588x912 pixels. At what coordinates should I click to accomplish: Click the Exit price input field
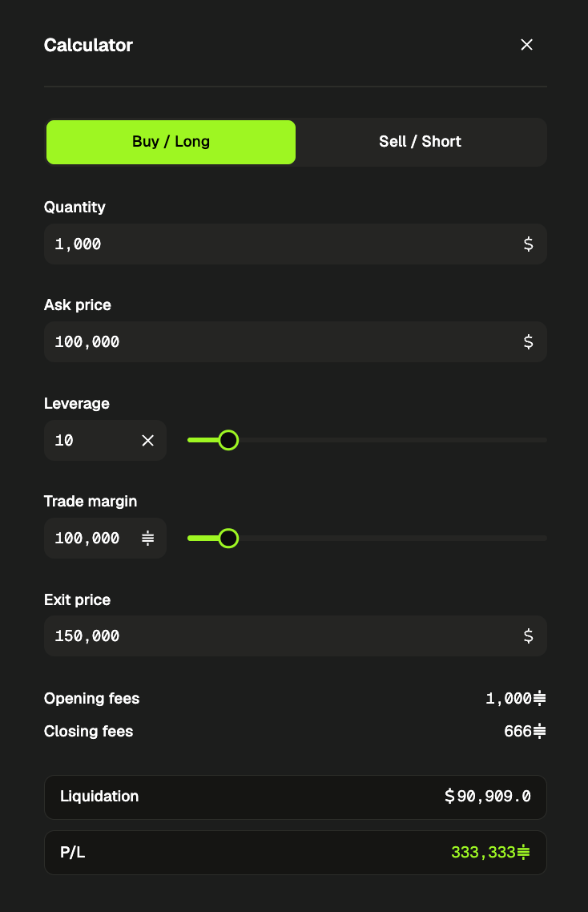296,636
